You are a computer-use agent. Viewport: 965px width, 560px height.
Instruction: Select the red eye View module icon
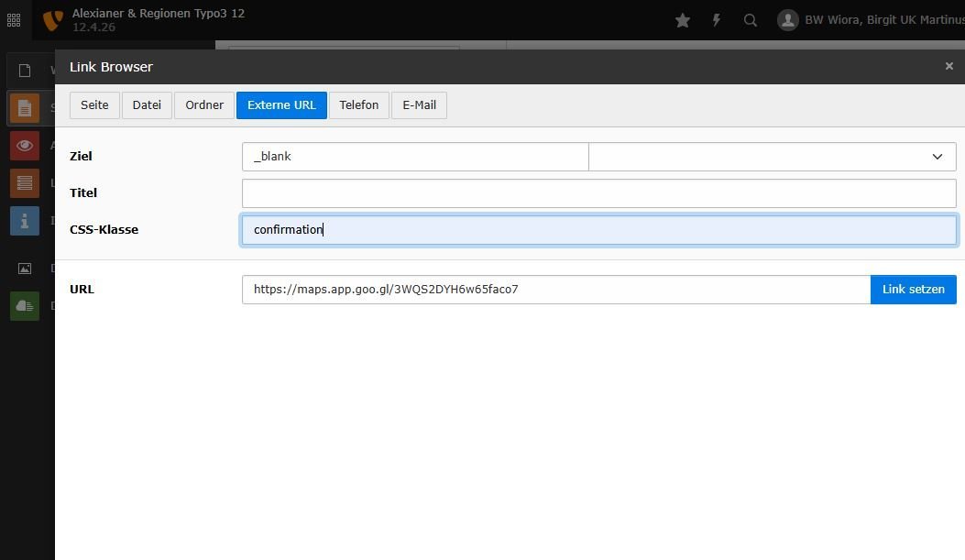pos(25,146)
